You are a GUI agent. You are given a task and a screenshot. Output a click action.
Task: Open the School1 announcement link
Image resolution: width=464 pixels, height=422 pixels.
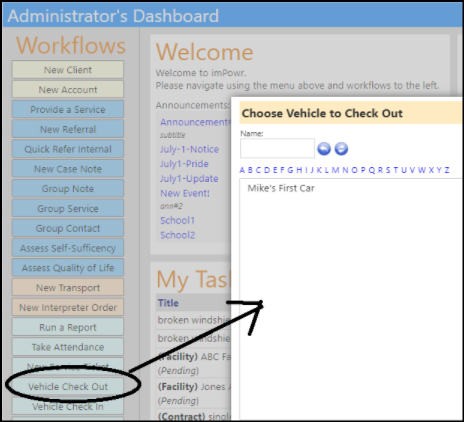pos(177,220)
